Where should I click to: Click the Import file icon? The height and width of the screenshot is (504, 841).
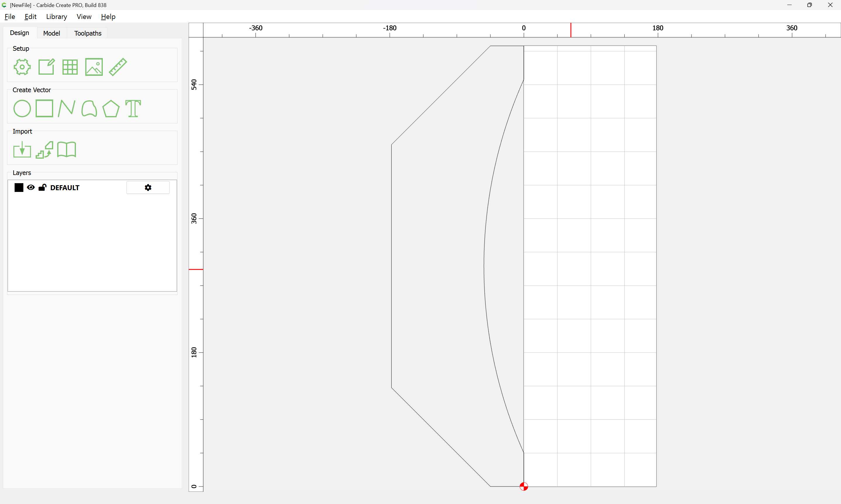pyautogui.click(x=22, y=150)
